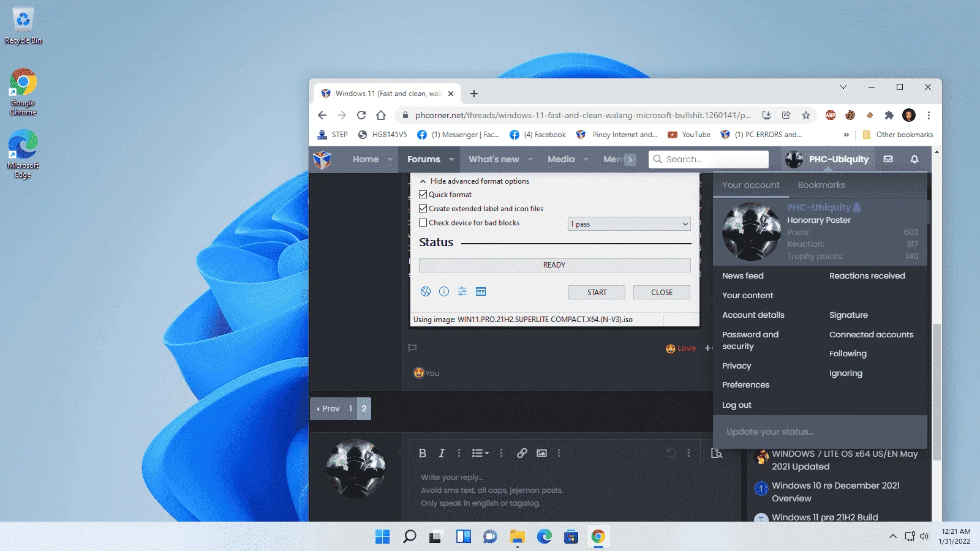Select Your account tab
The image size is (980, 551).
751,185
